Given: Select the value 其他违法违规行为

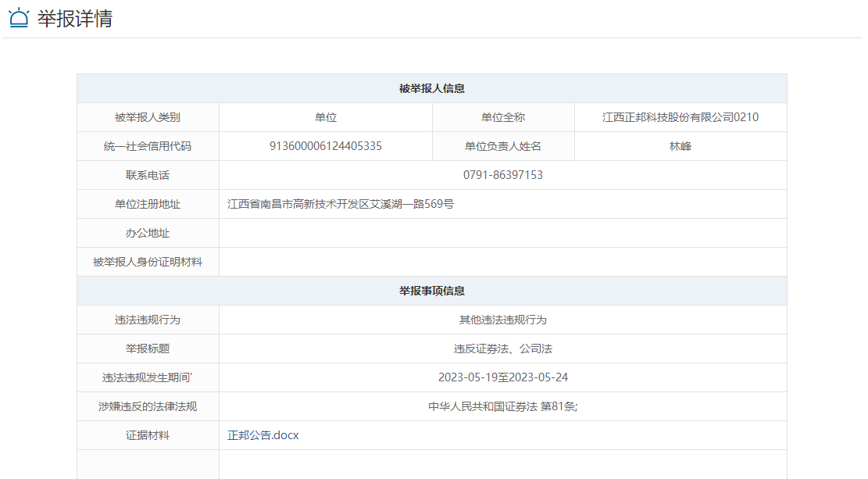Looking at the screenshot, I should 503,320.
